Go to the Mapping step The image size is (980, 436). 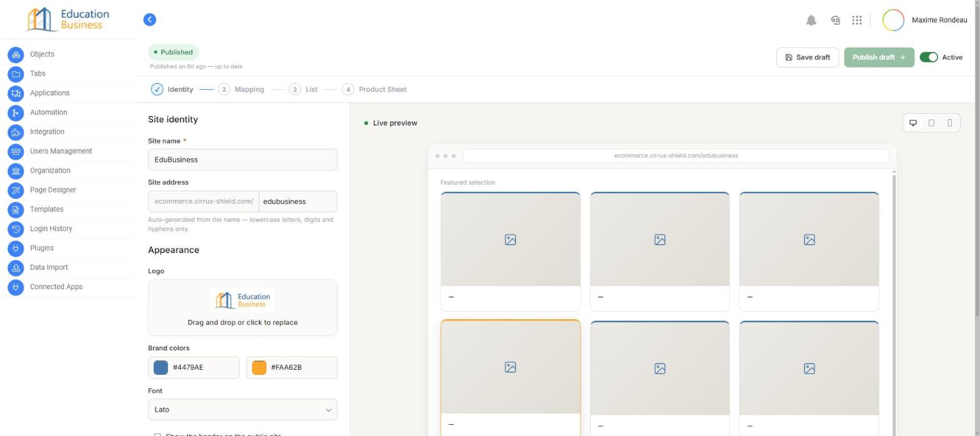tap(241, 89)
